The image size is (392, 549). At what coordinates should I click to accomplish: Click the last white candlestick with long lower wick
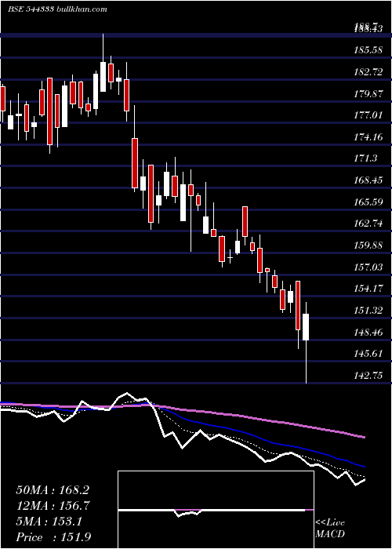click(306, 343)
